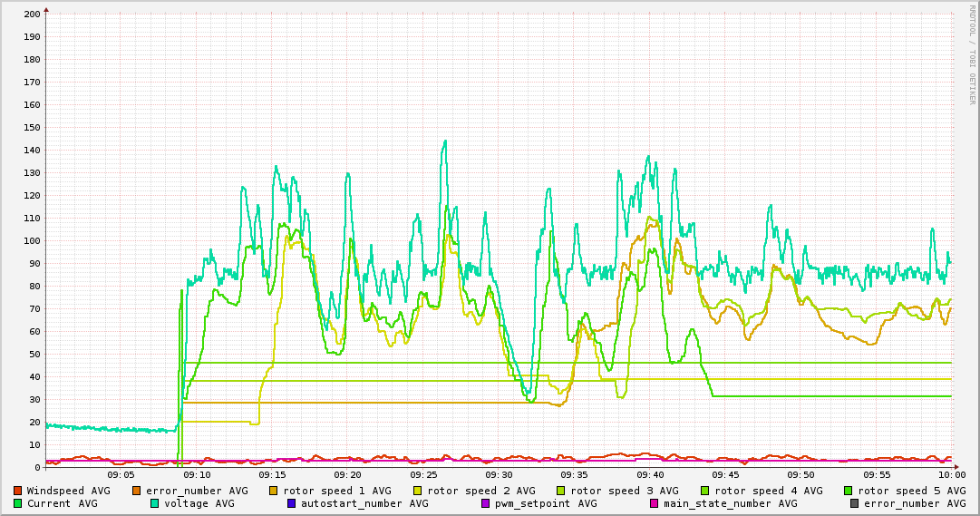Click the 09:20 time axis label
This screenshot has width=980, height=516.
click(x=347, y=475)
